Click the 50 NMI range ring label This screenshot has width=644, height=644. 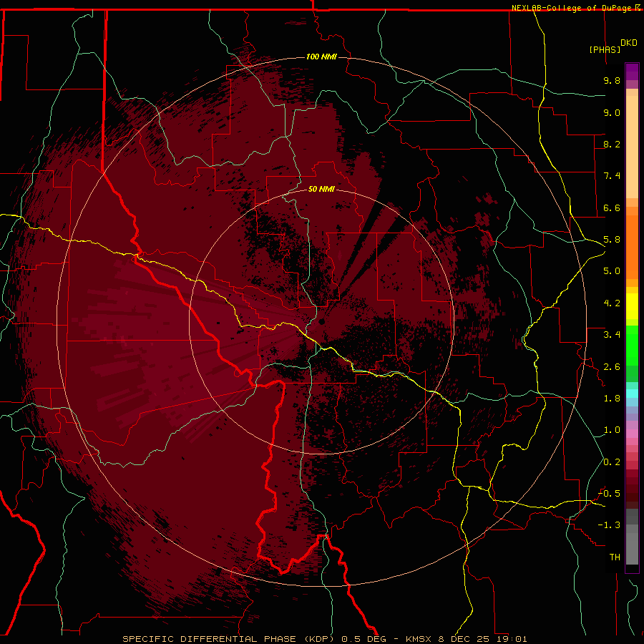tap(321, 189)
